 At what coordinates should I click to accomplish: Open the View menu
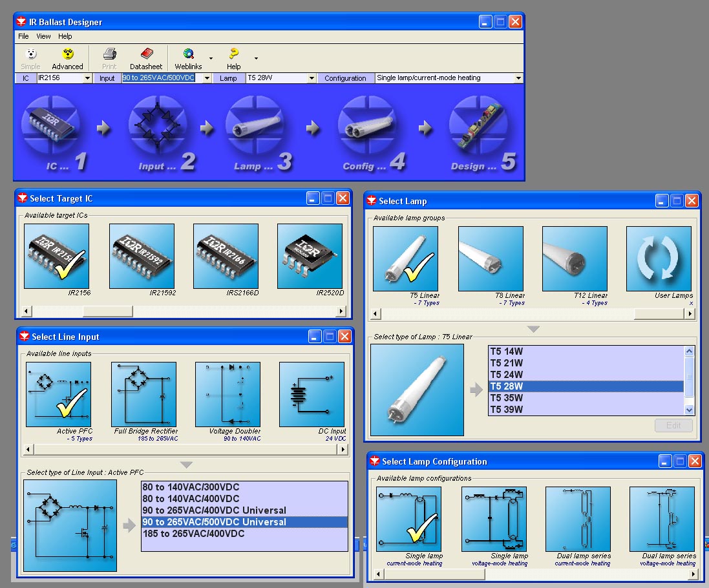coord(43,36)
